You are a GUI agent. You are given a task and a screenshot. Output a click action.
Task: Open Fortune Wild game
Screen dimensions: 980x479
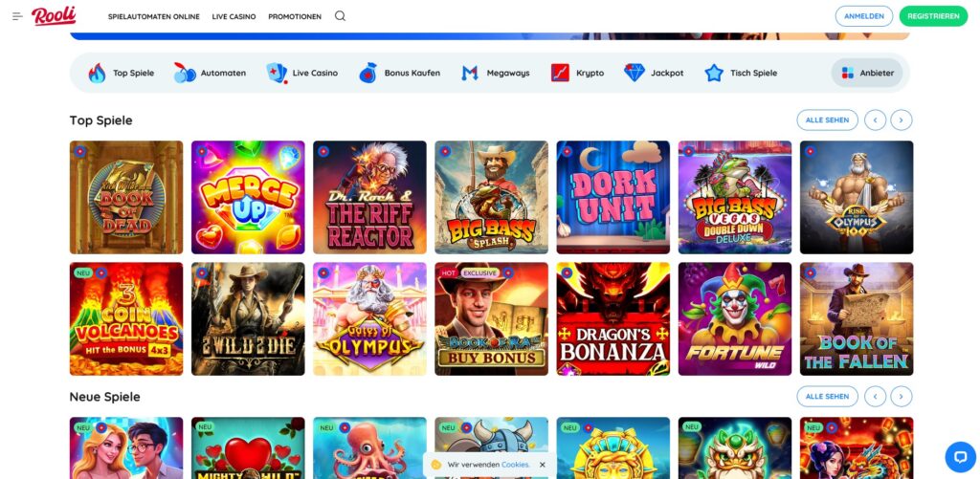pos(735,319)
